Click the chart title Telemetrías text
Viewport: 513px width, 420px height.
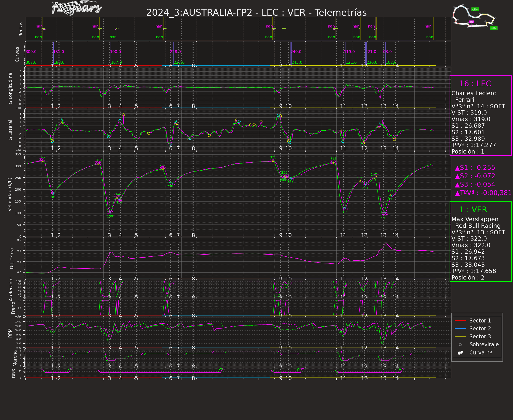coord(340,13)
